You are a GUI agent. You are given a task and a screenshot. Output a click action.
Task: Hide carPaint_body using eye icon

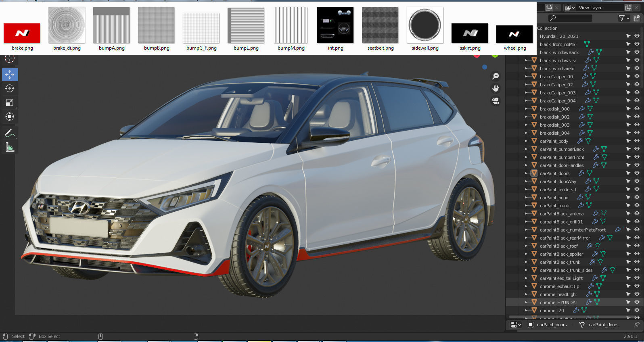coord(637,141)
